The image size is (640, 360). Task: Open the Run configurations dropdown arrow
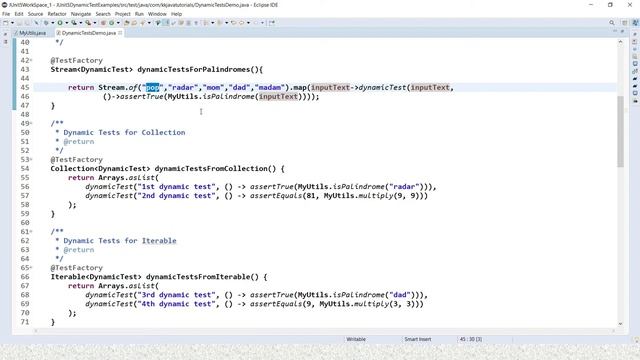pyautogui.click(x=67, y=23)
